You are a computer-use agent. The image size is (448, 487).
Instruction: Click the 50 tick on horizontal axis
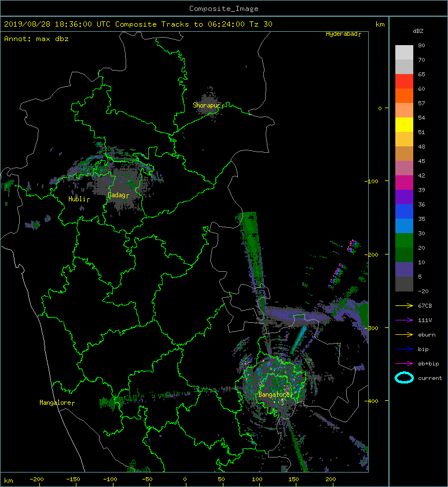point(221,479)
